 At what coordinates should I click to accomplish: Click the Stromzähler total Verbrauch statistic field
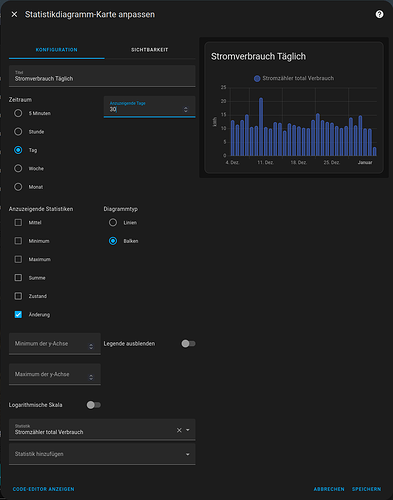click(x=102, y=430)
